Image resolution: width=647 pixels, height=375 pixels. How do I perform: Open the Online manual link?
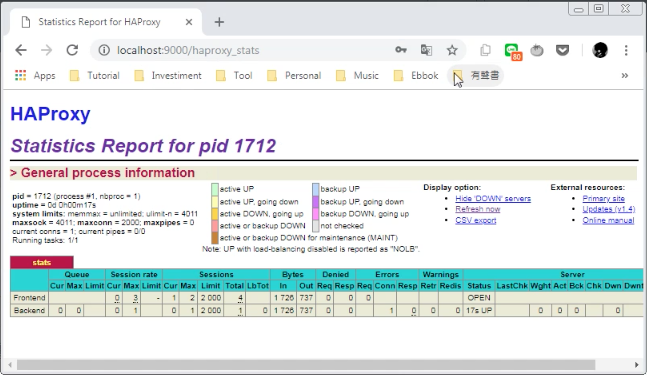608,220
